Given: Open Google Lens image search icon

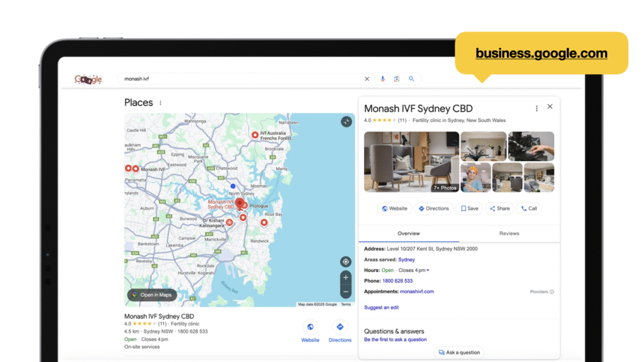Looking at the screenshot, I should (x=397, y=79).
